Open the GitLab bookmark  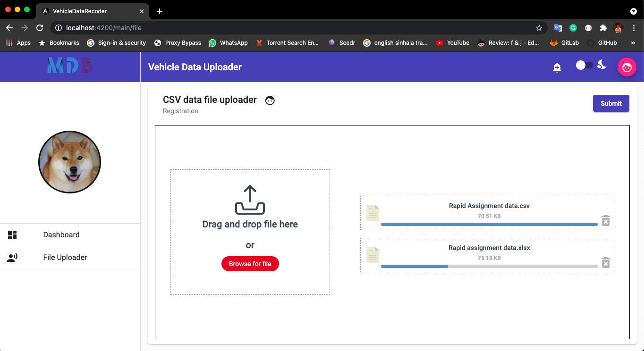565,43
